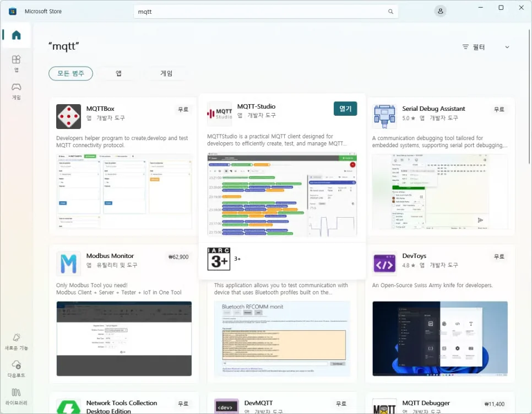Click the Network Tools Collection app icon
This screenshot has height=414, width=532.
coord(68,406)
